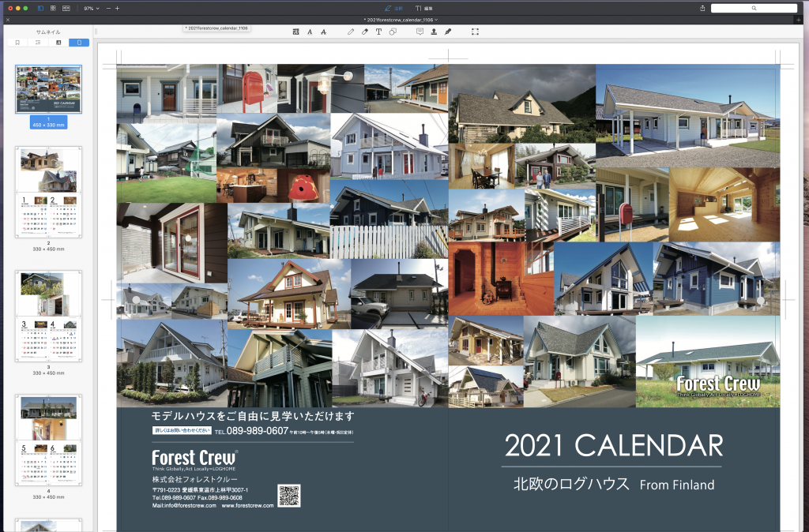The height and width of the screenshot is (532, 809).
Task: Toggle the sidebar panel view icon
Action: click(41, 8)
